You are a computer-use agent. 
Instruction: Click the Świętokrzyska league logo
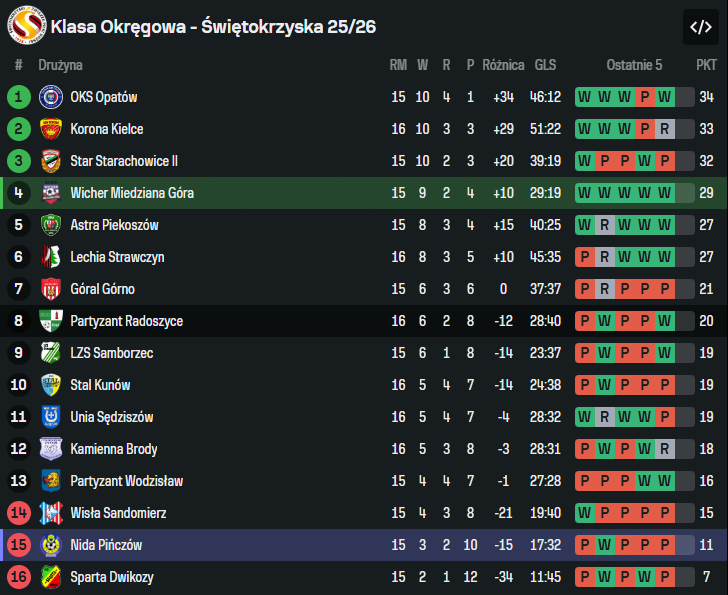click(27, 26)
